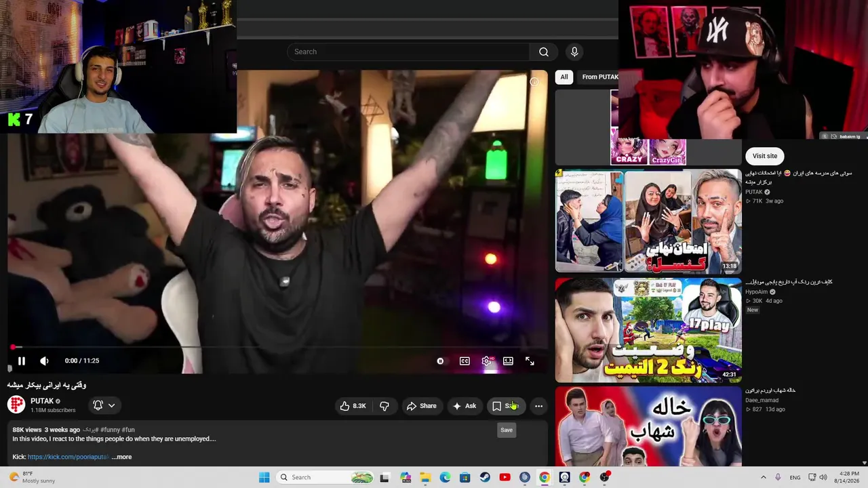Select the 'All' filter chip
The height and width of the screenshot is (488, 868).
click(564, 77)
